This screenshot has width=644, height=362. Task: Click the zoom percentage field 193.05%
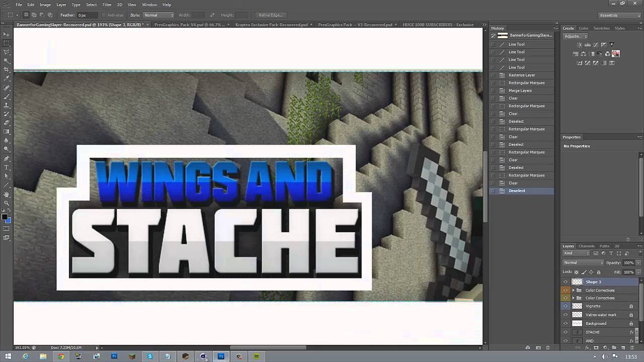(x=22, y=347)
